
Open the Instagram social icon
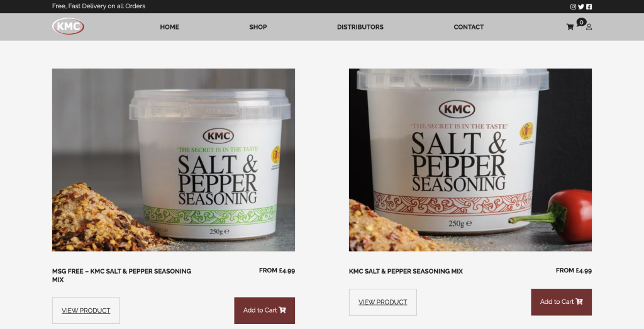[573, 6]
